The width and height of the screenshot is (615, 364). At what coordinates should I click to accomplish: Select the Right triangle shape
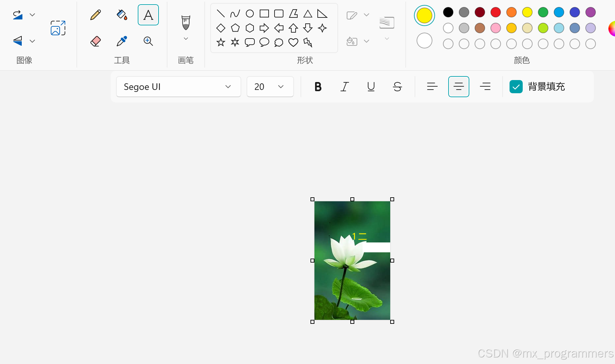(x=322, y=14)
